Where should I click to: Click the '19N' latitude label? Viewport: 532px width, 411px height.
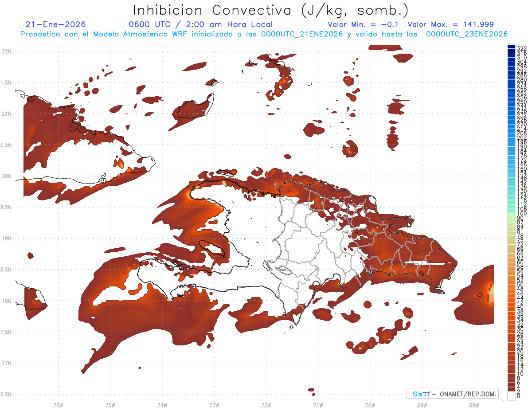7,238
